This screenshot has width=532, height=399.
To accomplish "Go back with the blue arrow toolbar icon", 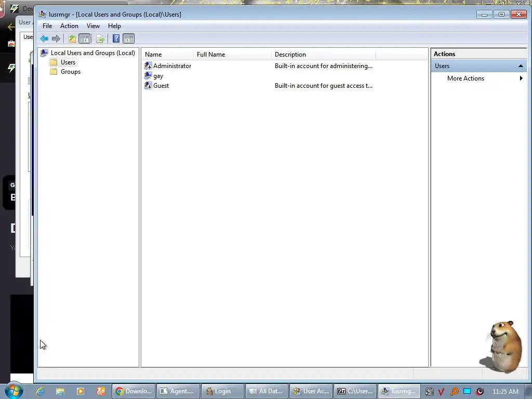I will point(44,38).
